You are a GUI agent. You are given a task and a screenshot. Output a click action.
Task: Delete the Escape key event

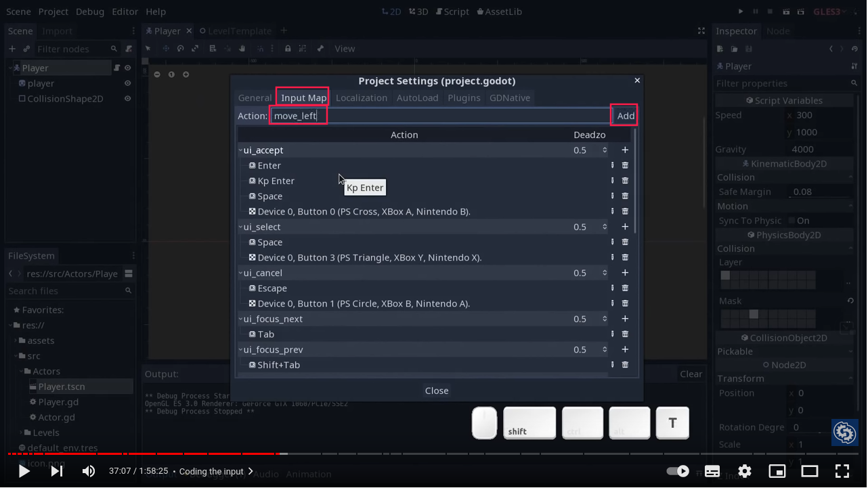(x=625, y=288)
